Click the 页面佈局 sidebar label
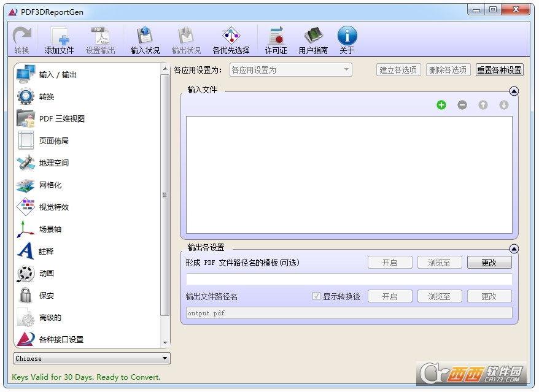 (x=54, y=140)
